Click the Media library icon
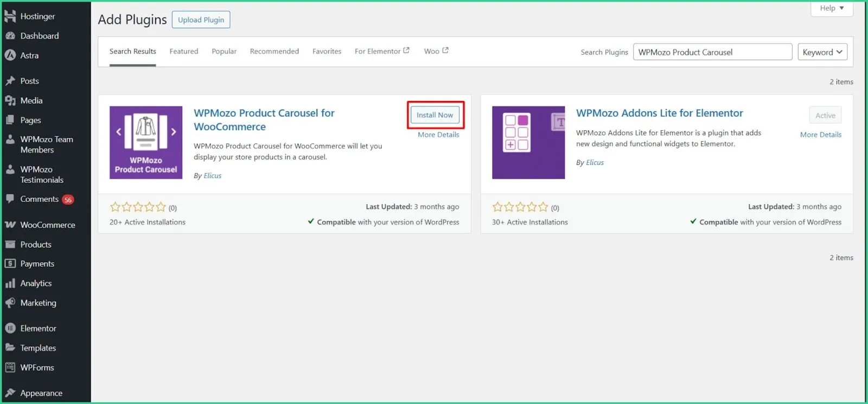 (10, 100)
